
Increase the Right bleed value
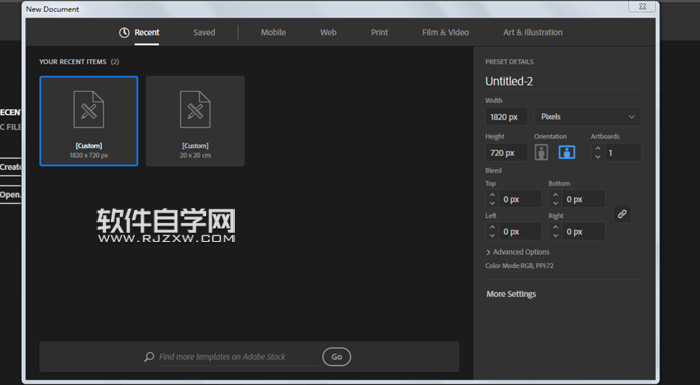tap(555, 227)
